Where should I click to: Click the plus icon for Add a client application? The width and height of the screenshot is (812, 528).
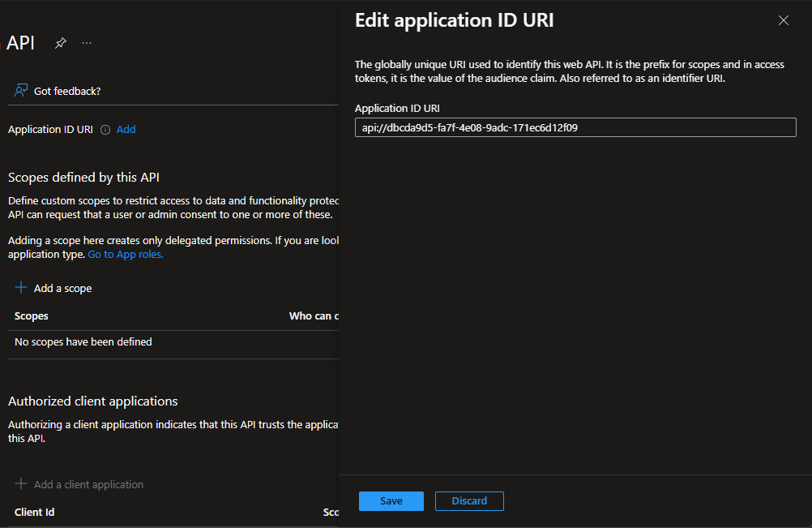click(21, 484)
